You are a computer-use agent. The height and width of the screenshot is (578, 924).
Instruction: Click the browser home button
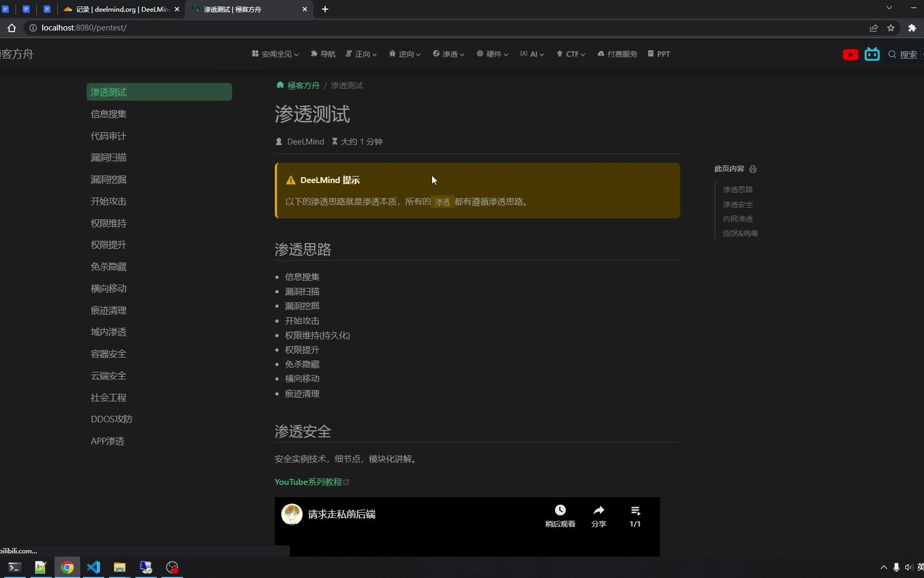(12, 28)
